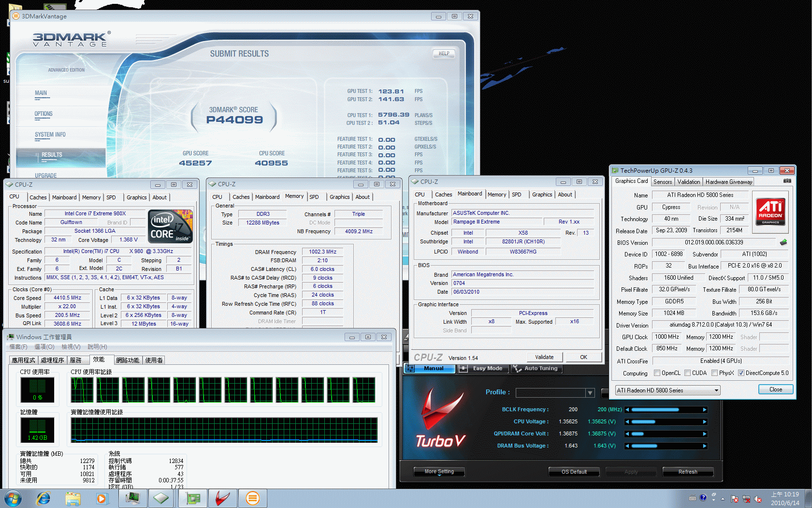Click the taskbar clock showing 10:19
Image resolution: width=812 pixels, height=508 pixels.
coord(785,498)
